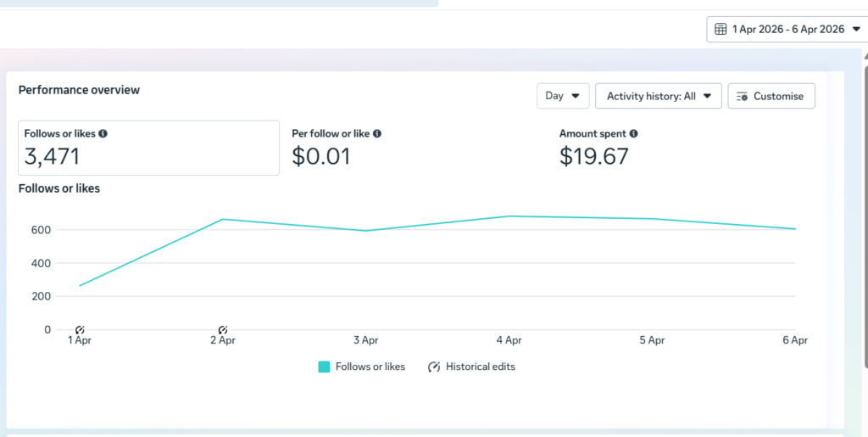Show info for Per follow or like
This screenshot has width=868, height=437.
377,133
